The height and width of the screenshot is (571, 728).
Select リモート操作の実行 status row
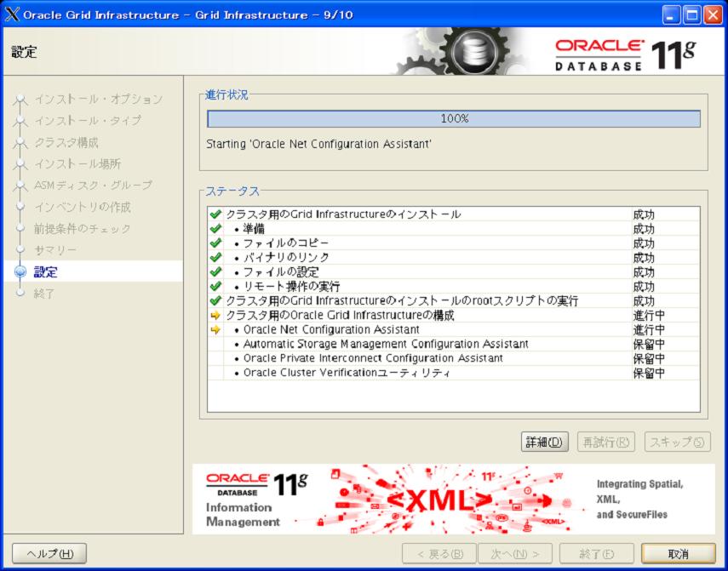454,286
